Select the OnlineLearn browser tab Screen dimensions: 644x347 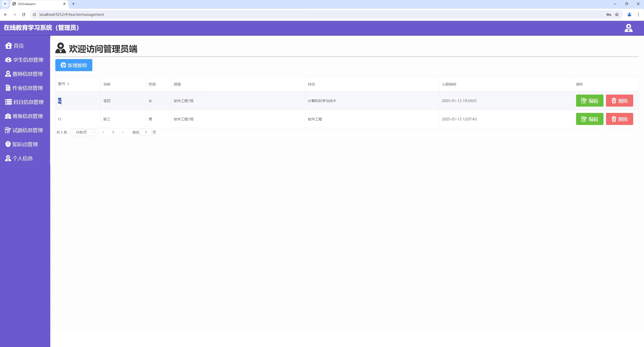tap(39, 4)
